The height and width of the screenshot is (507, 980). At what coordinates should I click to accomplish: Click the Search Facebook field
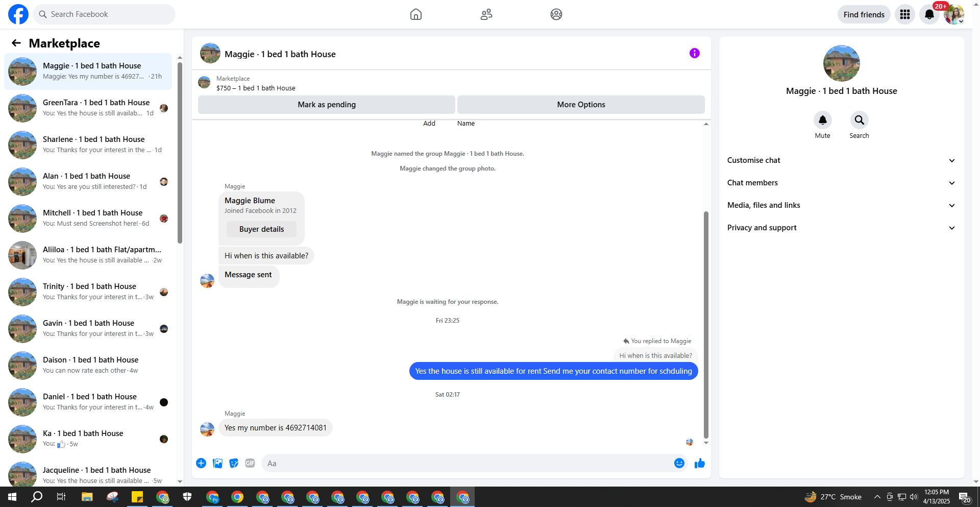click(104, 14)
